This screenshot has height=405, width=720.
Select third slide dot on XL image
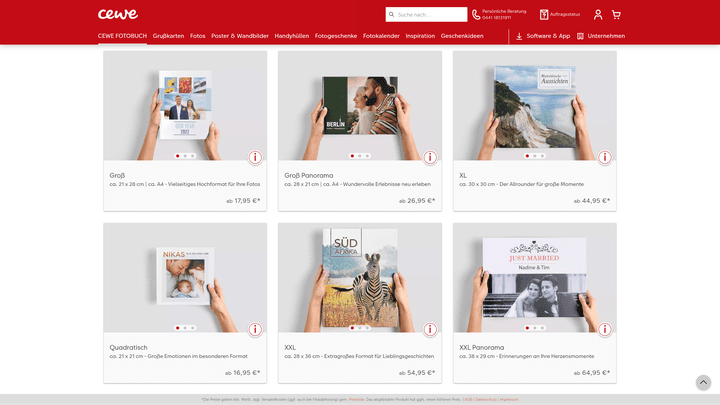[x=543, y=156]
